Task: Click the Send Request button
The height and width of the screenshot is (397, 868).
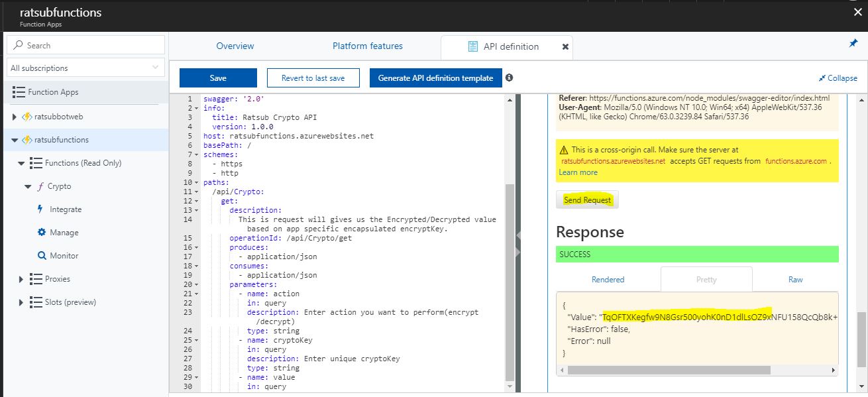Action: coord(587,199)
